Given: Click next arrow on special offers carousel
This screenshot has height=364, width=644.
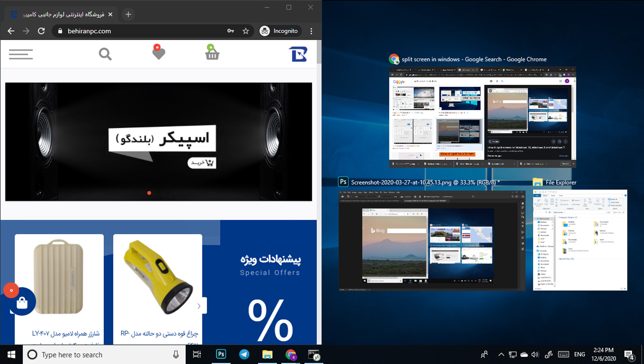Looking at the screenshot, I should point(199,306).
